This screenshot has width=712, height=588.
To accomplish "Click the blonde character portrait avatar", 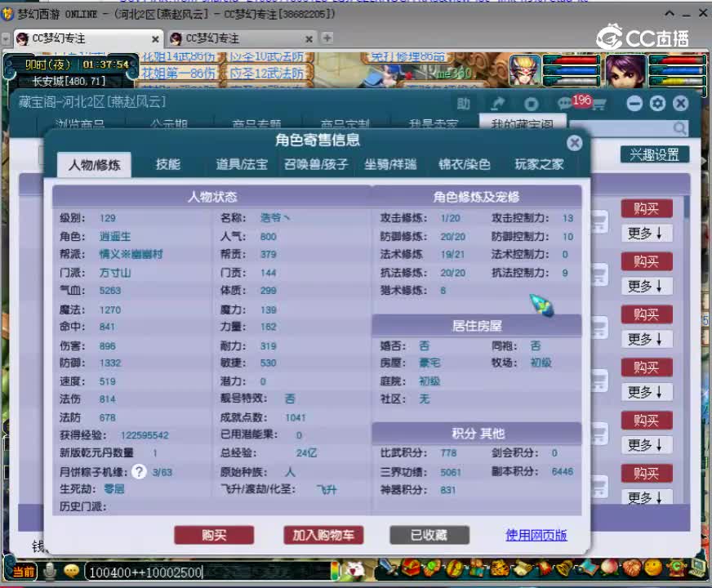I will [525, 70].
